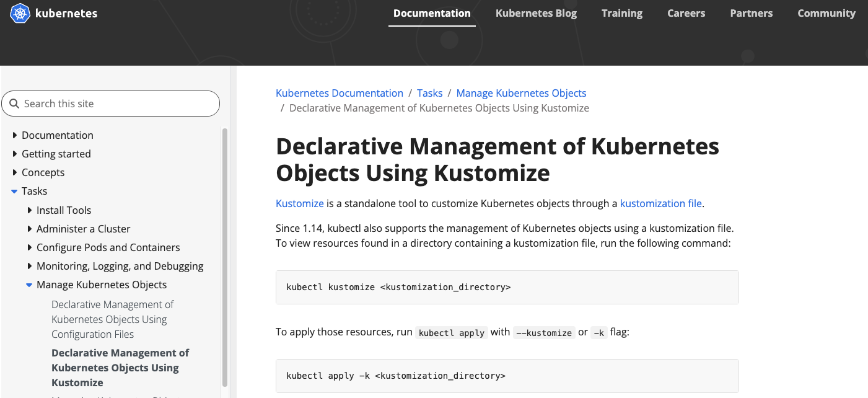The width and height of the screenshot is (868, 398).
Task: Expand Monitoring, Logging, and Debugging arrow
Action: (29, 266)
